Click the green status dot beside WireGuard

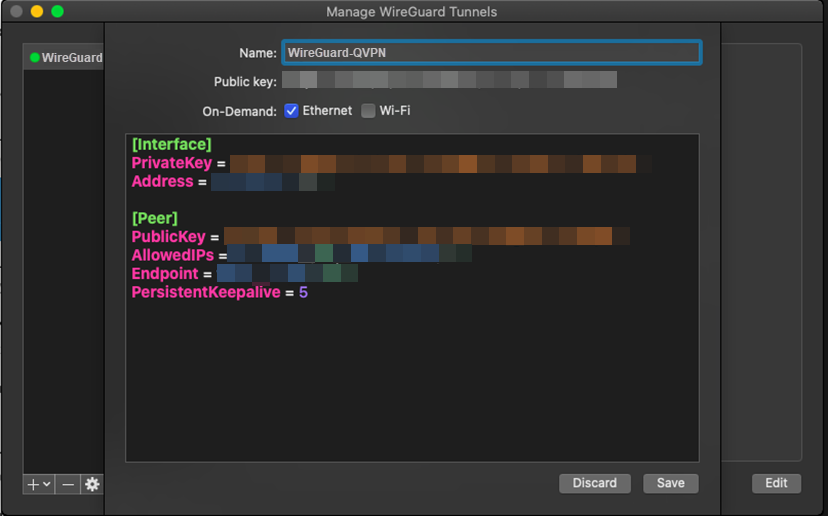pyautogui.click(x=35, y=58)
